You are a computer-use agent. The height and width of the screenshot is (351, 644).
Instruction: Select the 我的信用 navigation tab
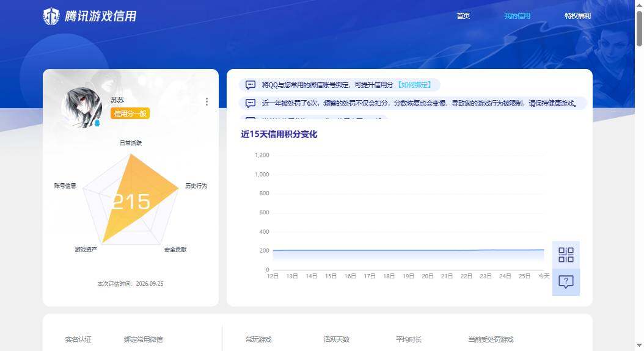pyautogui.click(x=517, y=16)
